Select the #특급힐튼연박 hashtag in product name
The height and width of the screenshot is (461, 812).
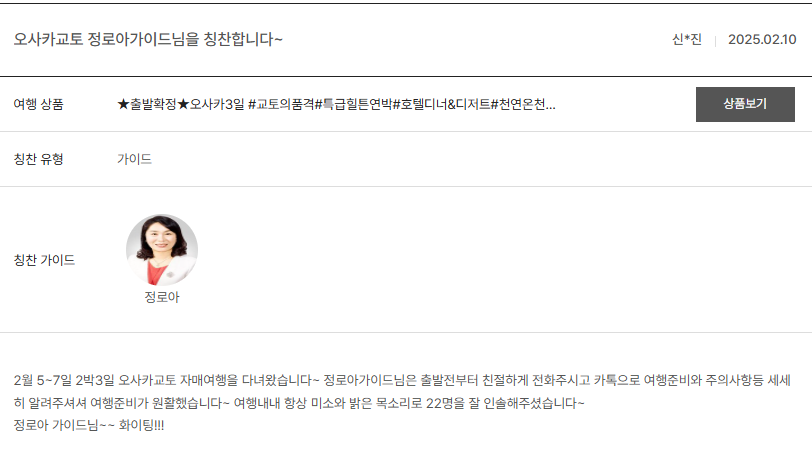[354, 104]
